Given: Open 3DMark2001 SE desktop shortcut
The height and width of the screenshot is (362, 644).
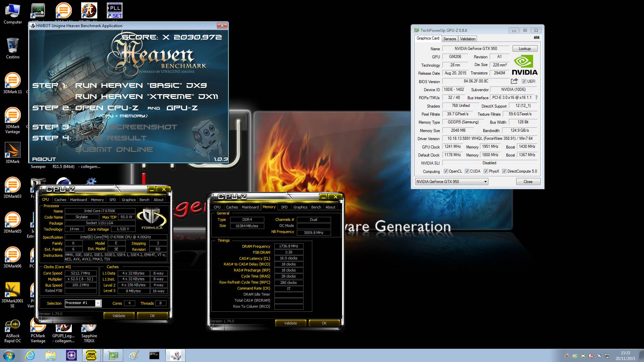Looking at the screenshot, I should click(x=13, y=295).
